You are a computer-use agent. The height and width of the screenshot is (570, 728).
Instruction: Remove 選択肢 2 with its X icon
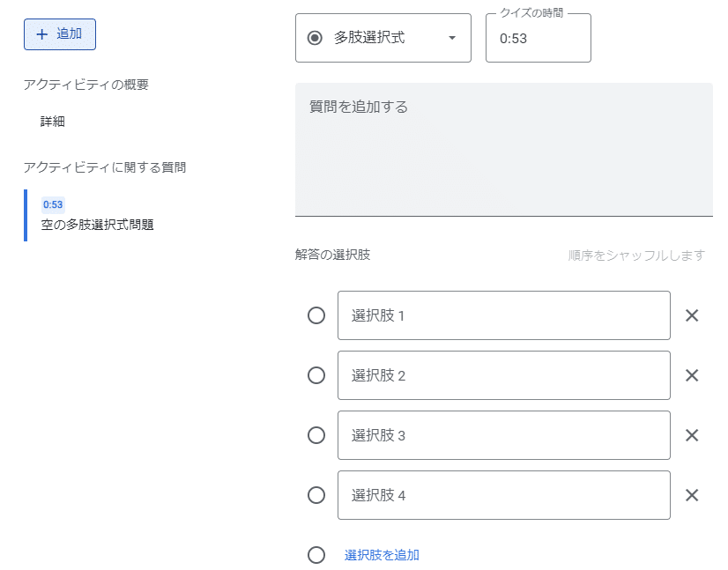692,375
